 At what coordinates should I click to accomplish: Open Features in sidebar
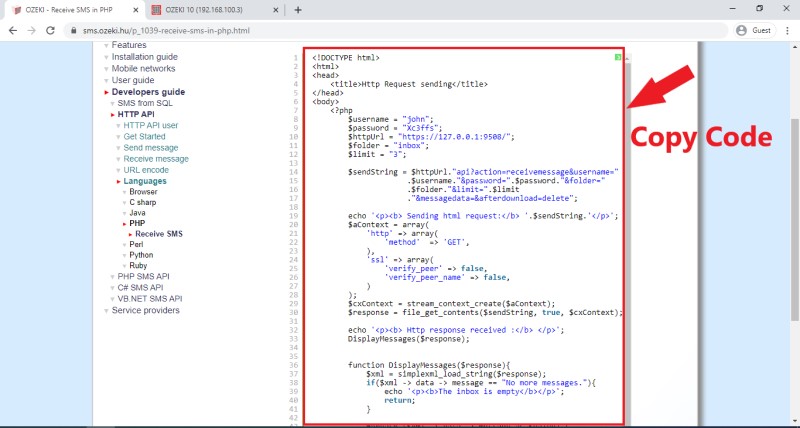point(129,45)
